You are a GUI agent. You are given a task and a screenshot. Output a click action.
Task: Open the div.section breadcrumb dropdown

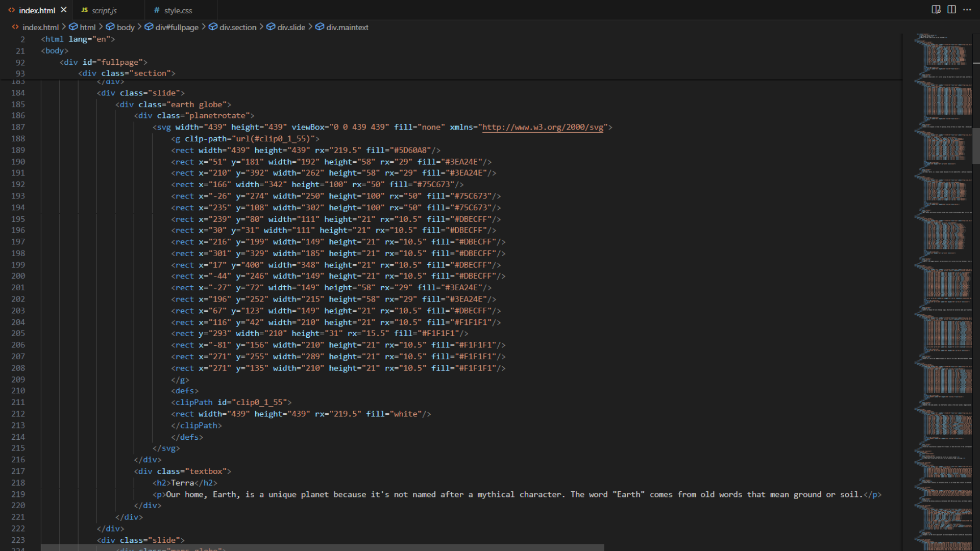(238, 27)
